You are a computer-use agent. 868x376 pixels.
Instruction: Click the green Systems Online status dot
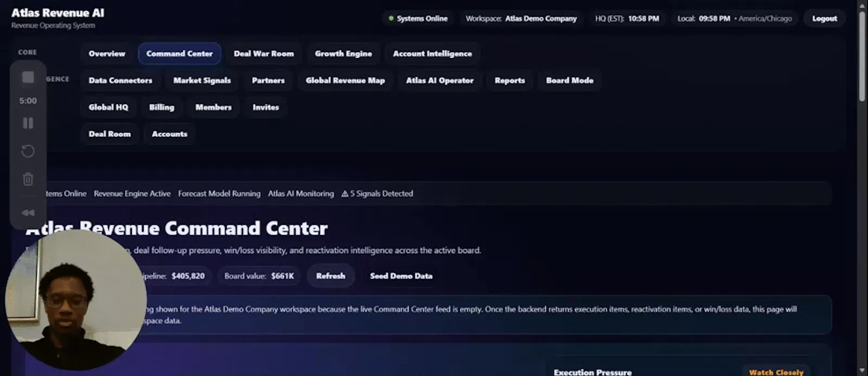[391, 18]
